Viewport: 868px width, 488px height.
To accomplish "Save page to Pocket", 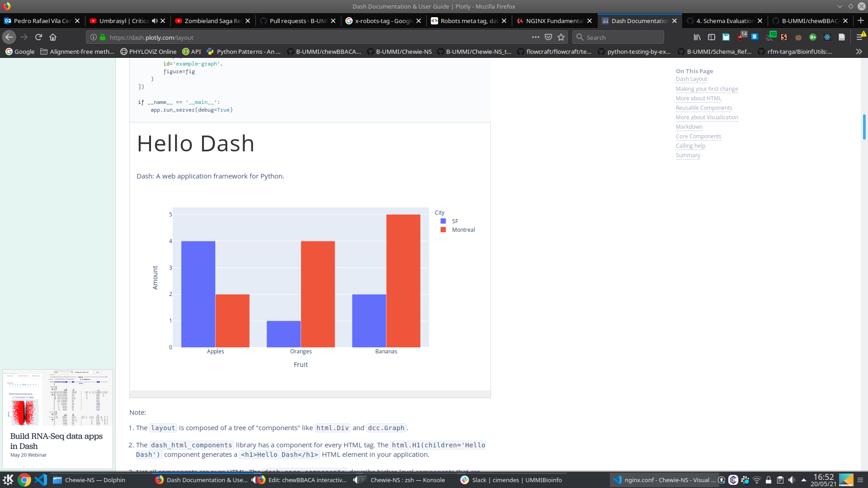I will tap(548, 37).
